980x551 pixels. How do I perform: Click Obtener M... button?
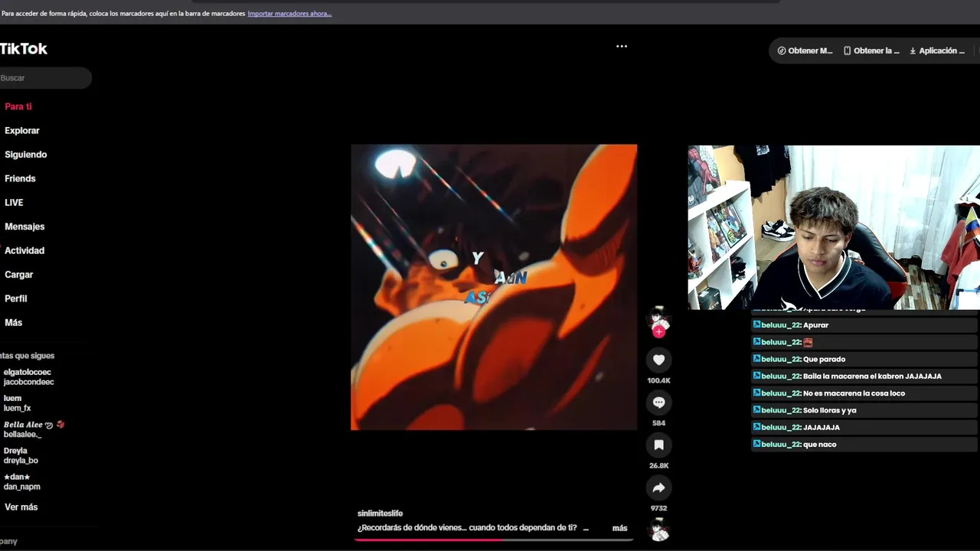point(805,51)
